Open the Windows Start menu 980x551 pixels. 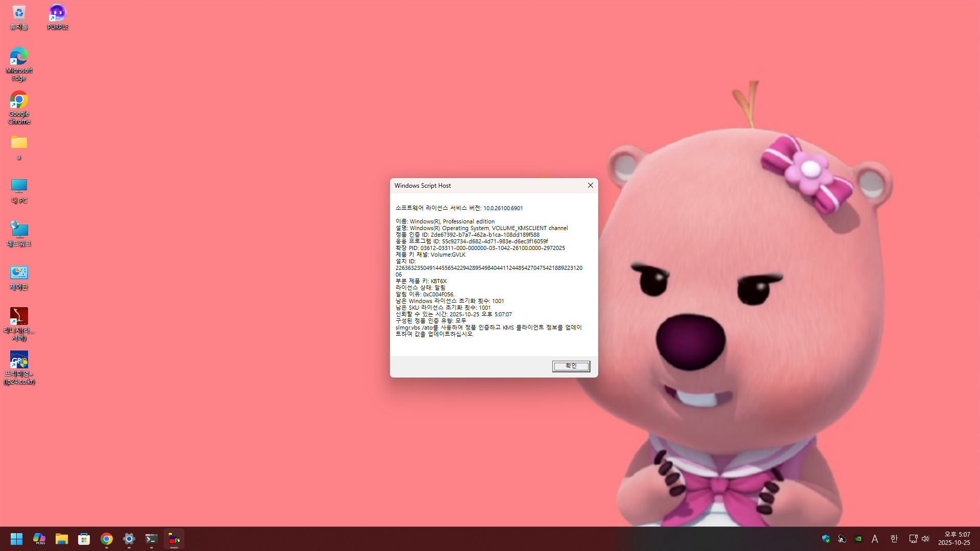[16, 539]
